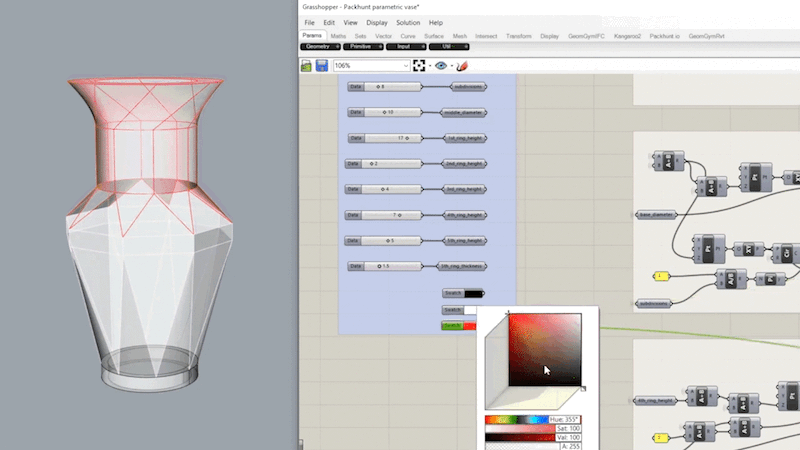Screen dimensions: 800x450
Task: Click the base_diameter parameter node
Action: coord(656,215)
